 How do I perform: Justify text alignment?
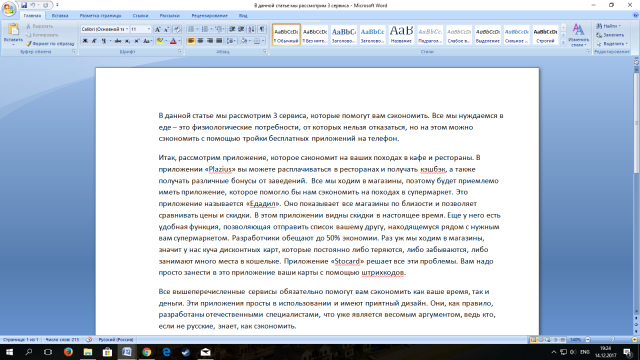pyautogui.click(x=219, y=41)
